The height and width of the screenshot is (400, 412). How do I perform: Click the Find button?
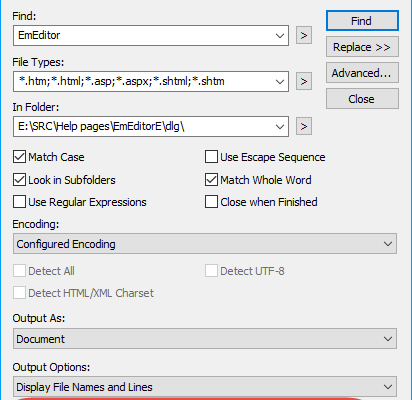click(362, 21)
